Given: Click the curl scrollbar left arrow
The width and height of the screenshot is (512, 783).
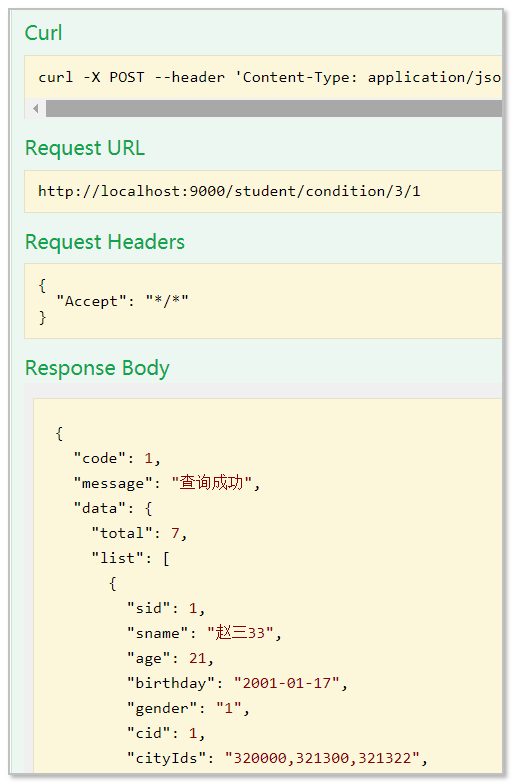Looking at the screenshot, I should [35, 108].
